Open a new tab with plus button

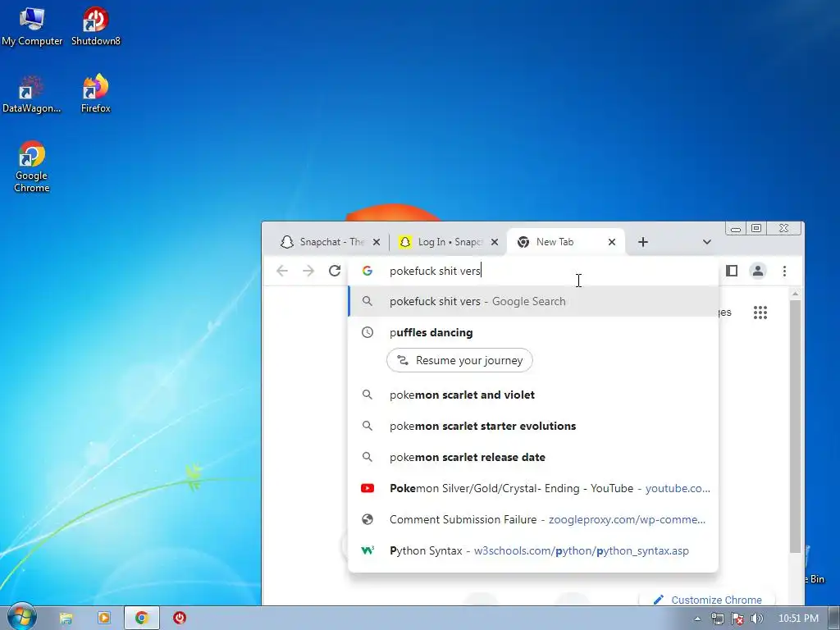[x=643, y=242]
